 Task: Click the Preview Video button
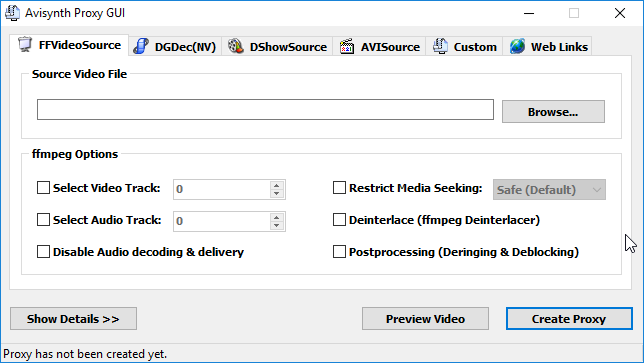tap(426, 319)
